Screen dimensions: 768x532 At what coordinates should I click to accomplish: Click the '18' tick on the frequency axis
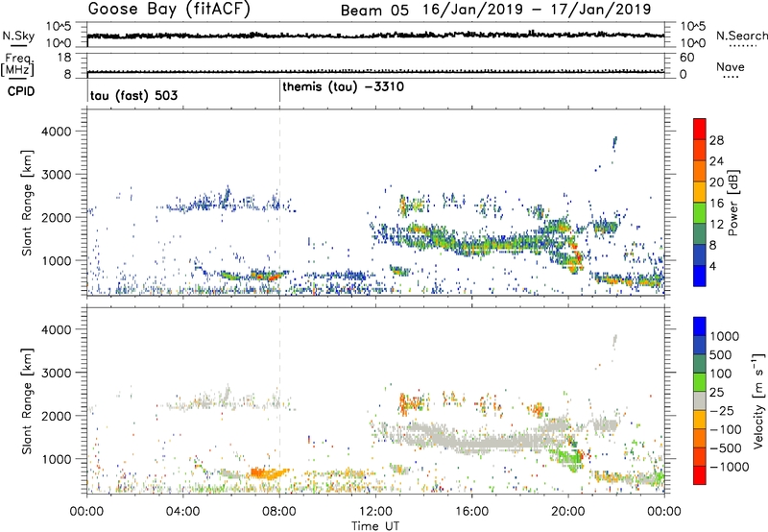(x=64, y=58)
